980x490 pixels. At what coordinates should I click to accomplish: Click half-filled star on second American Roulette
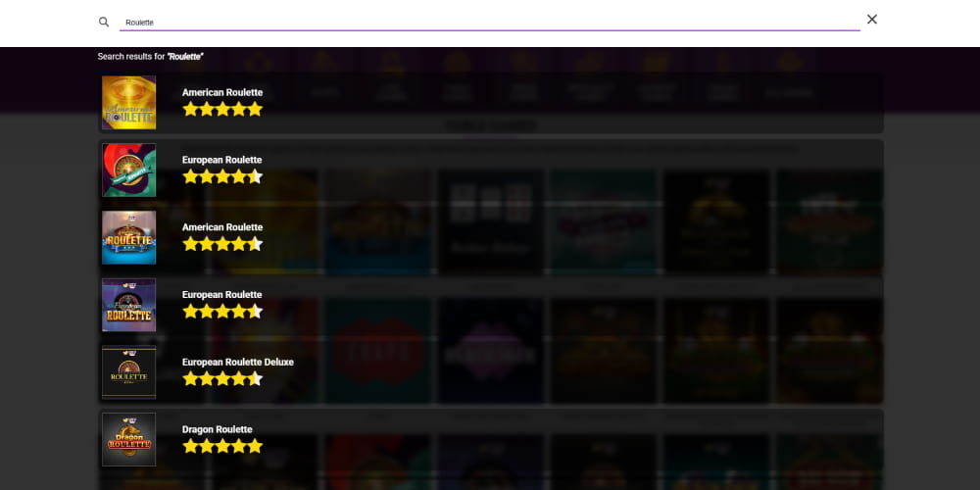click(x=255, y=244)
